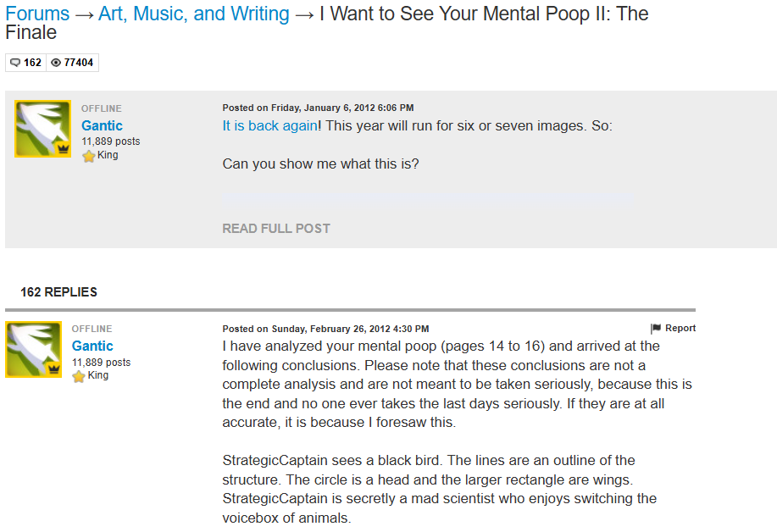The height and width of the screenshot is (532, 777).
Task: Click the speech bubble replies icon
Action: click(x=14, y=63)
